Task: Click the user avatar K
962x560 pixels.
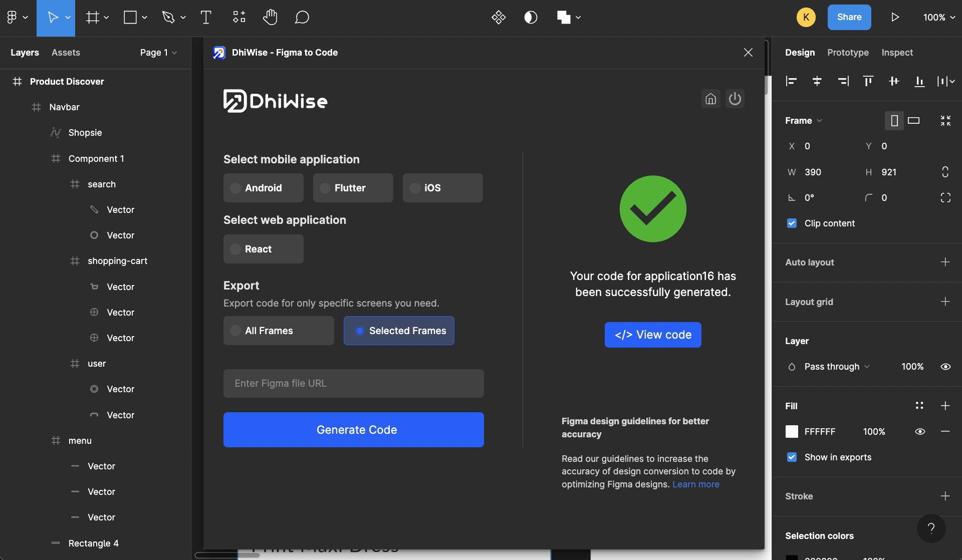Action: (x=806, y=18)
